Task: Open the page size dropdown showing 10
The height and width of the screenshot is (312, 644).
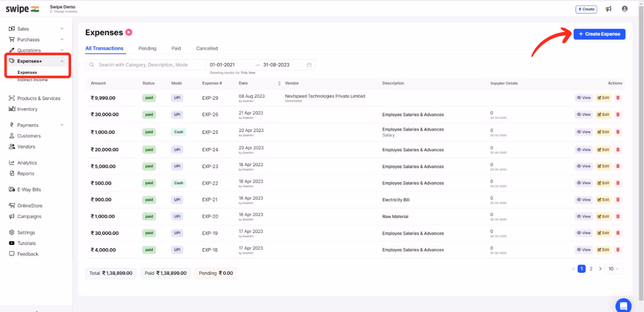Action: coord(614,269)
